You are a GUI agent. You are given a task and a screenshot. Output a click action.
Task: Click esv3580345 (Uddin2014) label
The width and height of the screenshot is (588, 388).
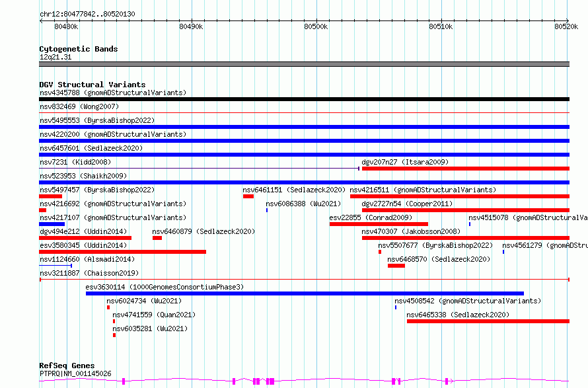click(83, 245)
